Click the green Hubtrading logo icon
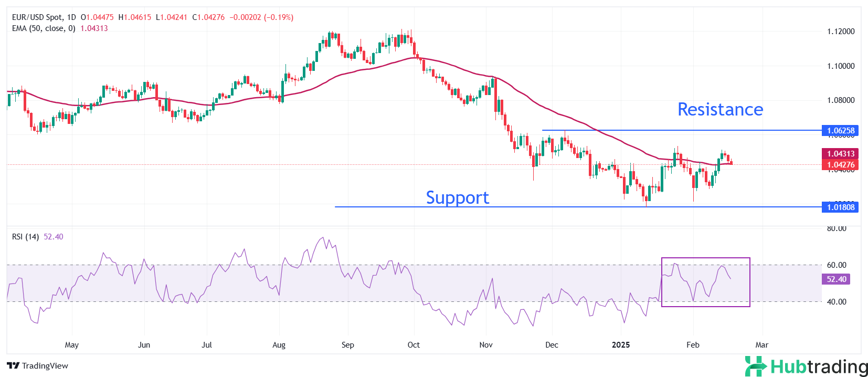This screenshot has width=868, height=377. click(755, 366)
